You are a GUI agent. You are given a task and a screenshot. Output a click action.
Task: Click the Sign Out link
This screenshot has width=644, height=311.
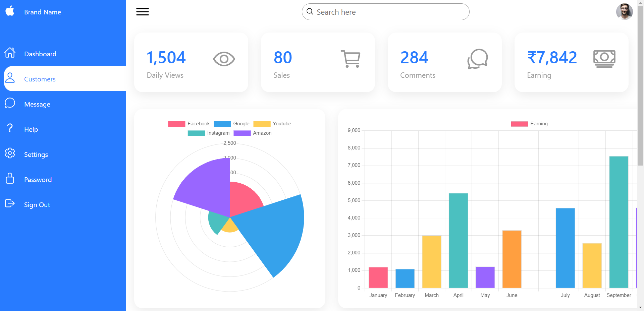click(37, 204)
